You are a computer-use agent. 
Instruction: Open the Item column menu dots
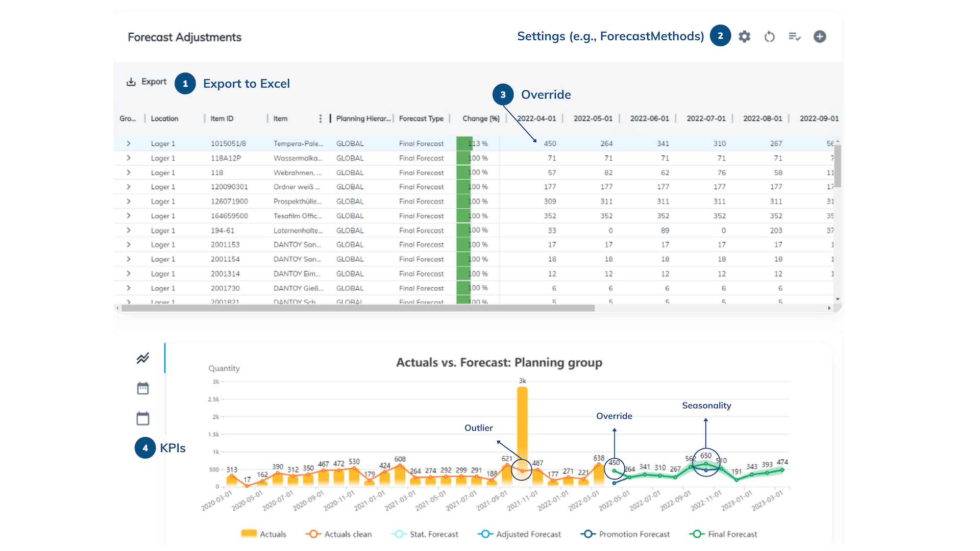321,119
